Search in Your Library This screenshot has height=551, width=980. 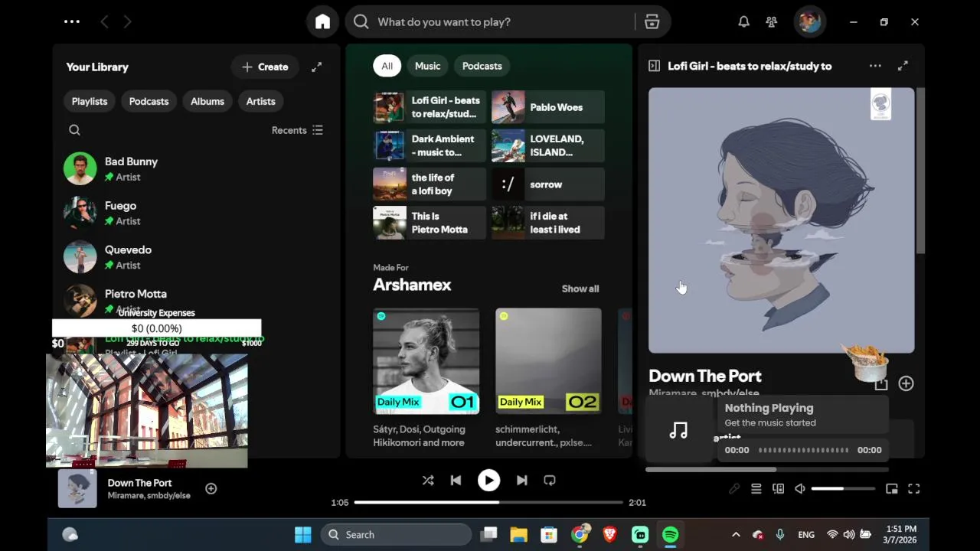tap(74, 130)
